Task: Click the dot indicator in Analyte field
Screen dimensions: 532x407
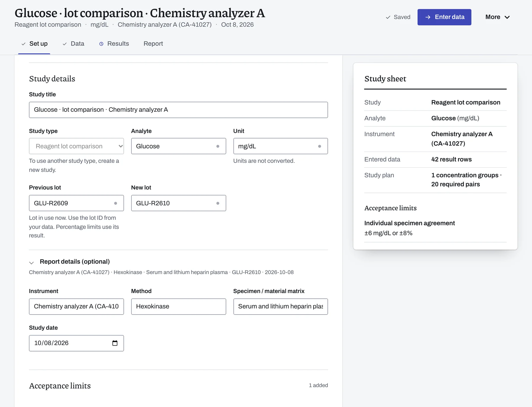Action: 218,146
